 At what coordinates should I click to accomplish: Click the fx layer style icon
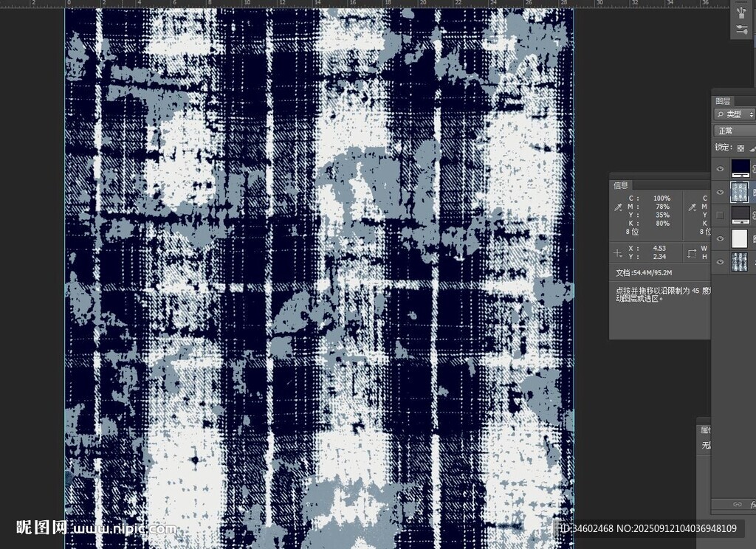pyautogui.click(x=752, y=504)
